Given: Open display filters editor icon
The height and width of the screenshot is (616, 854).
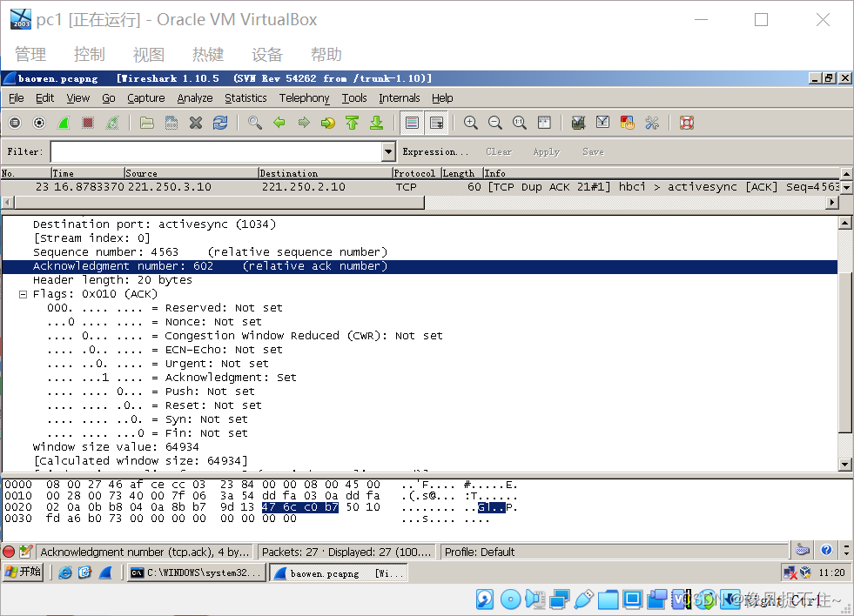Looking at the screenshot, I should 602,123.
